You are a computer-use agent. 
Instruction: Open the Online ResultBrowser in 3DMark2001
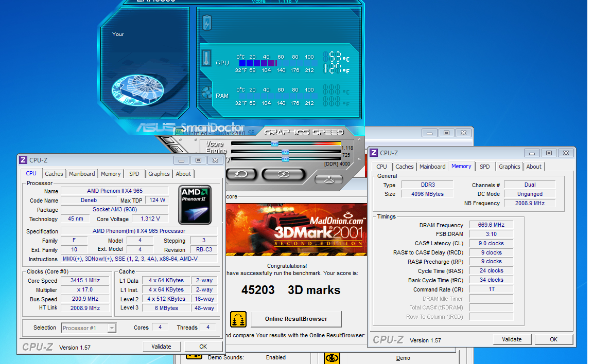(x=296, y=319)
